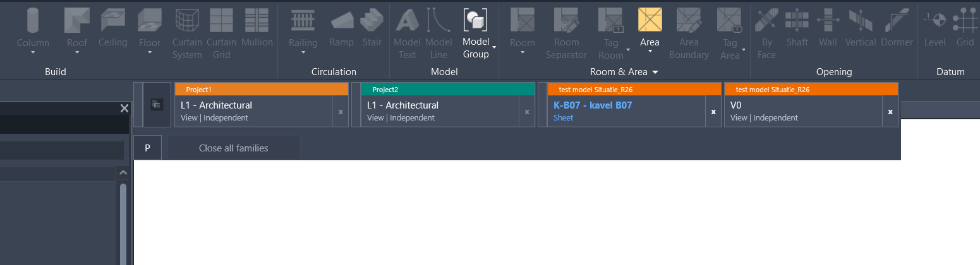Open the Column tool dropdown arrow
The image size is (980, 265).
point(33,53)
